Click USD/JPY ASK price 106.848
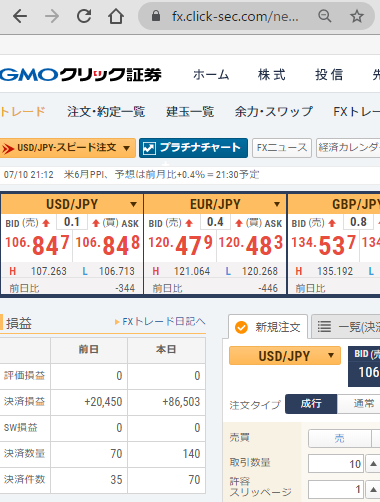The width and height of the screenshot is (380, 502). pyautogui.click(x=108, y=245)
